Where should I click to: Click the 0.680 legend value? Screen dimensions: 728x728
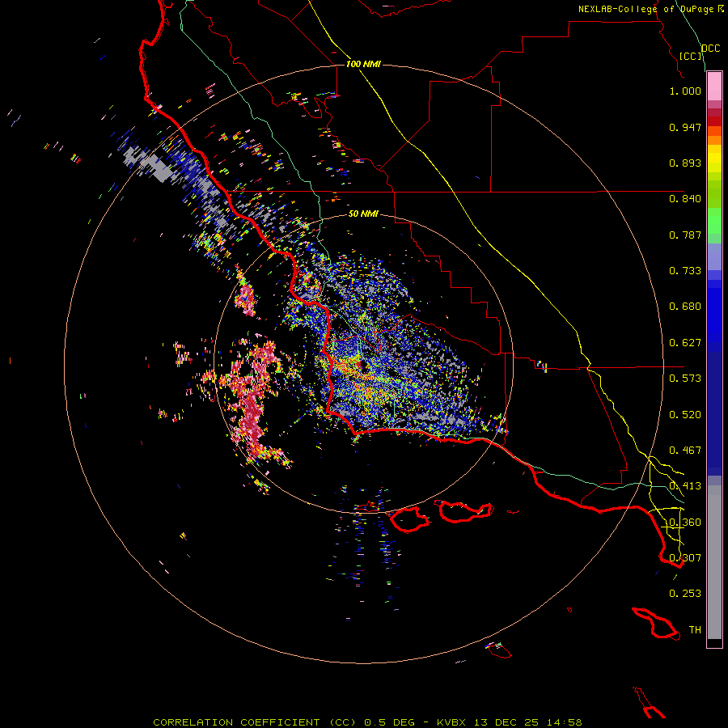point(685,307)
